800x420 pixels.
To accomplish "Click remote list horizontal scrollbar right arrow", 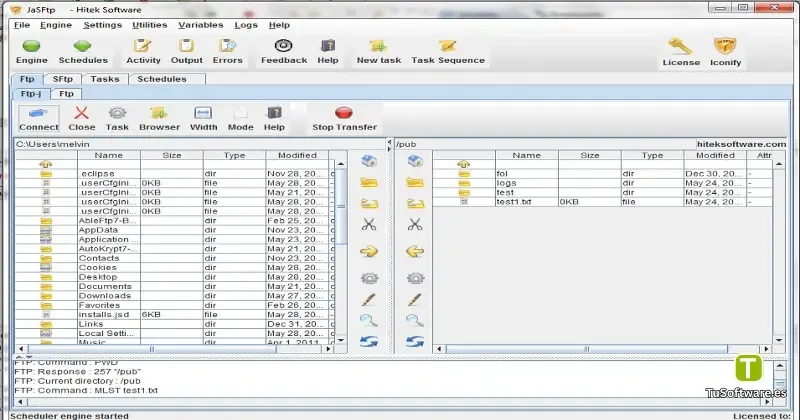I will (x=766, y=349).
